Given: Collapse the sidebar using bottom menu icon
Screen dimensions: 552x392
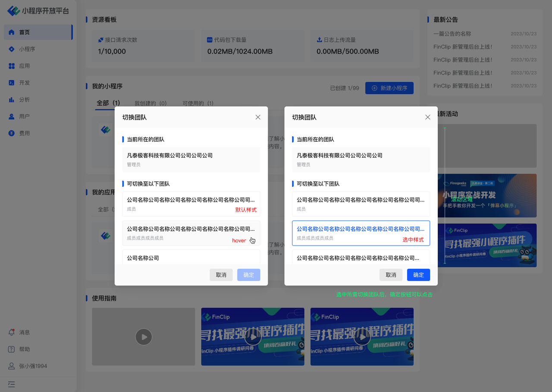Looking at the screenshot, I should click(12, 384).
